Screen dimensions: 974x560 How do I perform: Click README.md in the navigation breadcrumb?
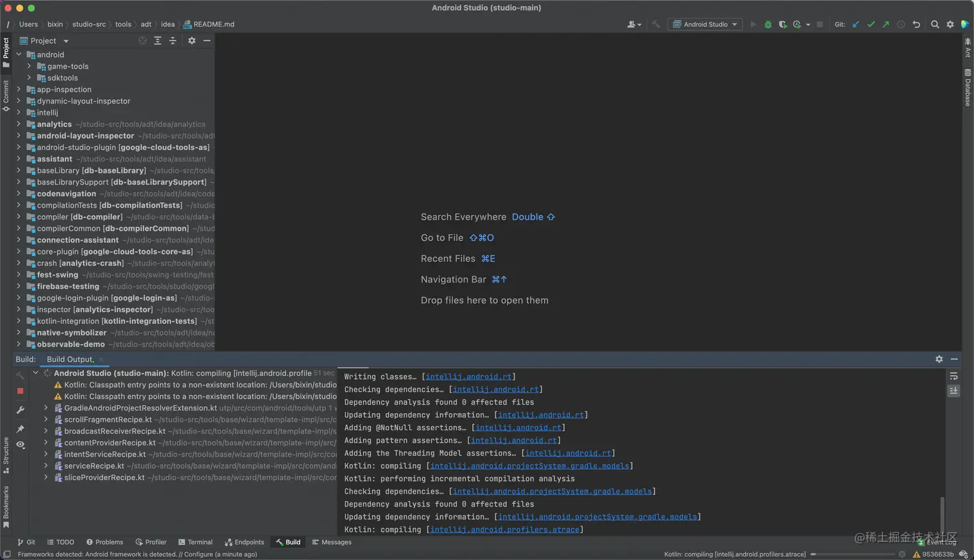pos(209,24)
